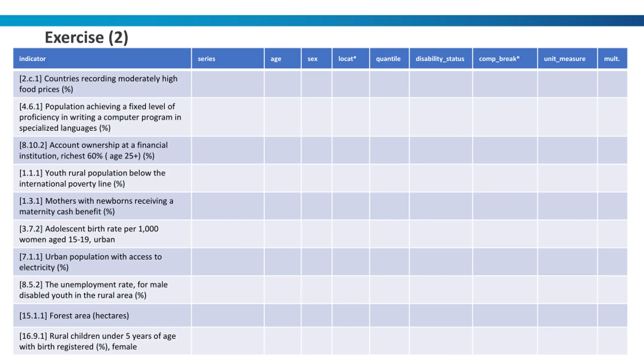Select the 'comp_break*' column header
Viewport: 644px width, 362px height.
pos(505,58)
